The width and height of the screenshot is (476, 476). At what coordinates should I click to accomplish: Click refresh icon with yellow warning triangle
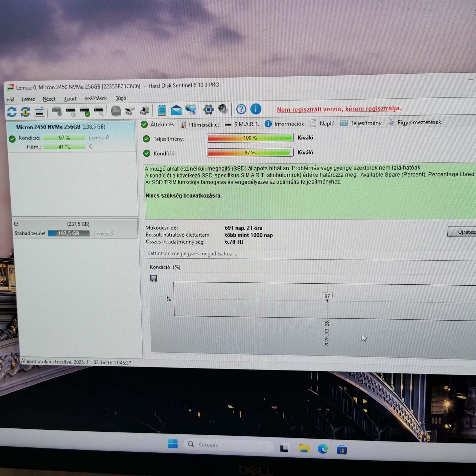26,112
